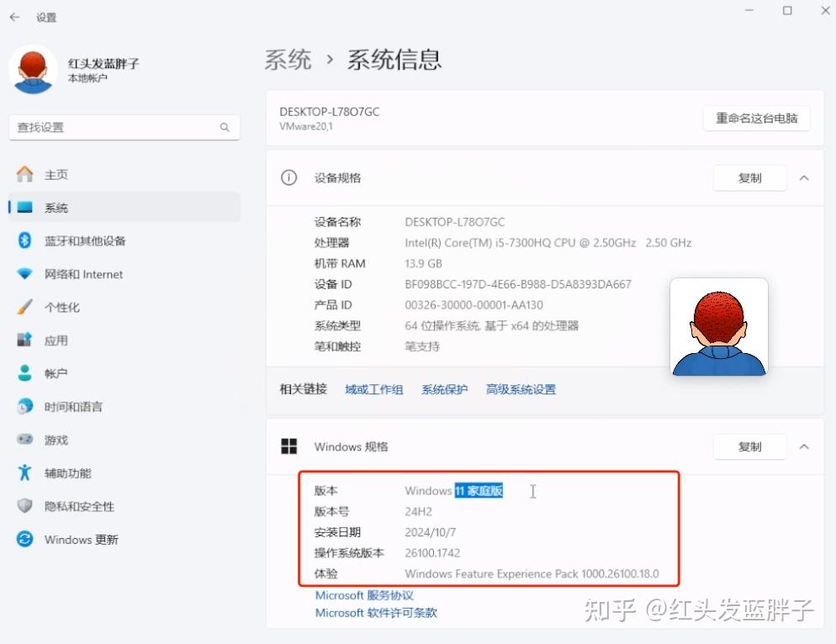Click Windows Feature Experience Pack value
The width and height of the screenshot is (836, 644).
[532, 573]
